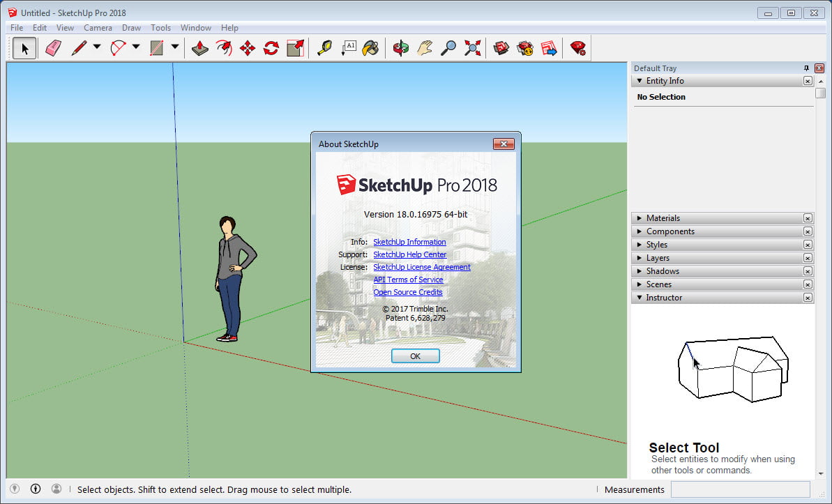Image resolution: width=832 pixels, height=504 pixels.
Task: Select the Text label tool
Action: (349, 48)
